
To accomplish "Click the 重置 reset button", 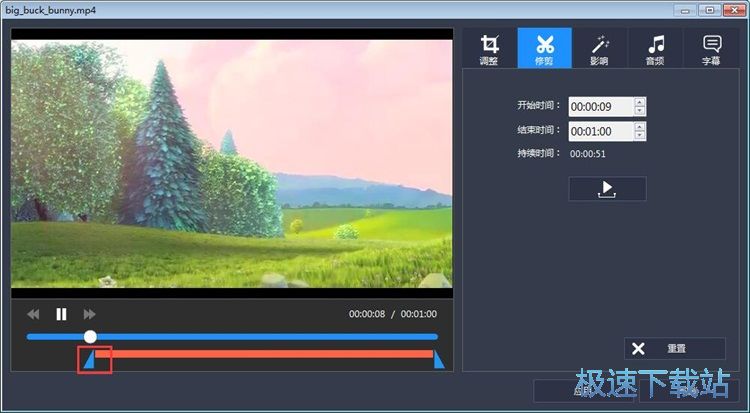I will pyautogui.click(x=675, y=348).
